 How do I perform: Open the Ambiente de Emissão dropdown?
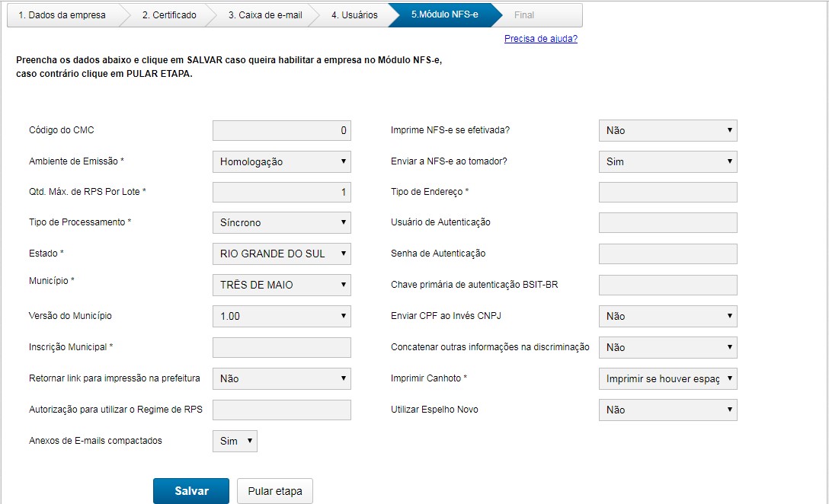281,161
